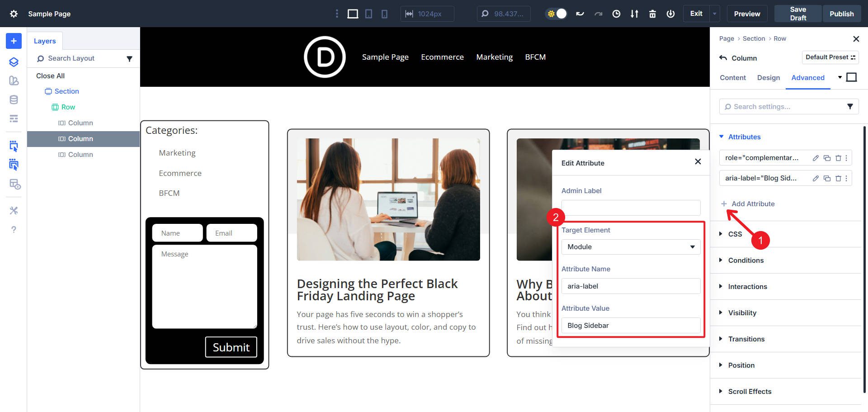This screenshot has width=868, height=412.
Task: Switch to tablet preview mode
Action: point(368,14)
